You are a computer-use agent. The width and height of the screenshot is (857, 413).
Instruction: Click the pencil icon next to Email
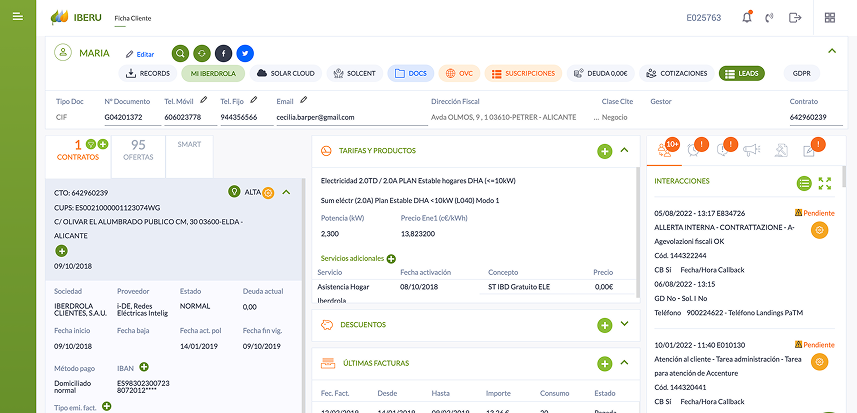304,99
